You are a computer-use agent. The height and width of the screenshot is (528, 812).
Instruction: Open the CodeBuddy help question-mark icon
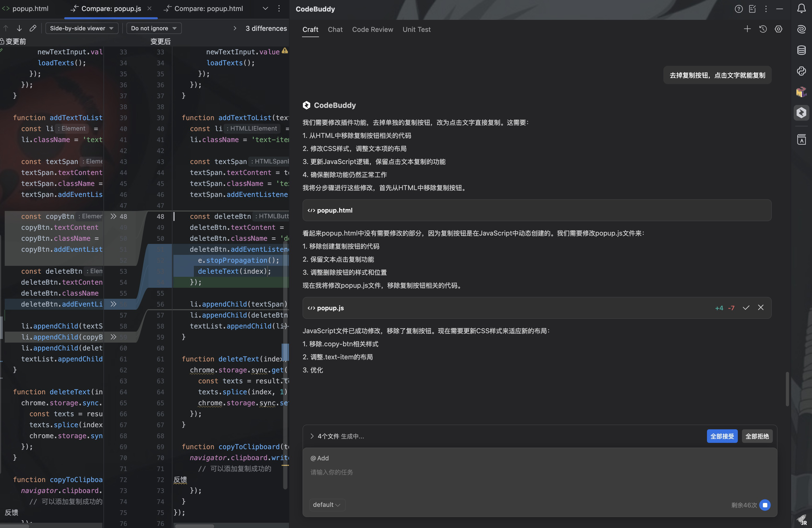pyautogui.click(x=739, y=9)
